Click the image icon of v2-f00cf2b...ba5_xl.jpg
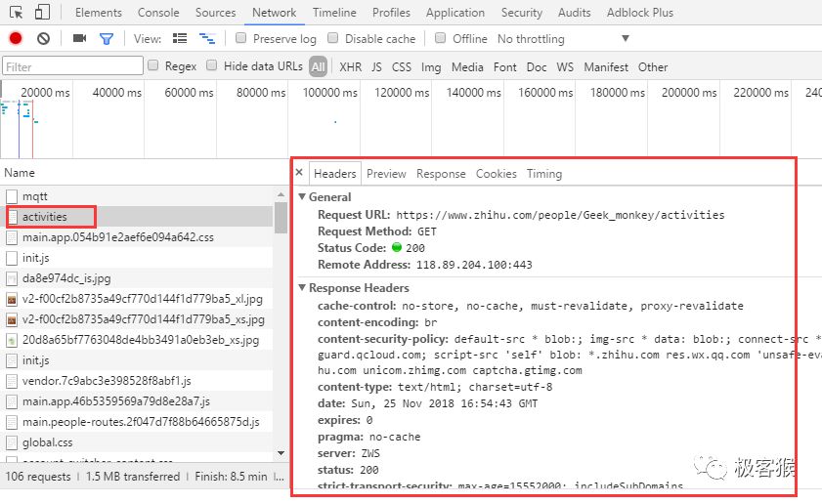 coord(12,299)
